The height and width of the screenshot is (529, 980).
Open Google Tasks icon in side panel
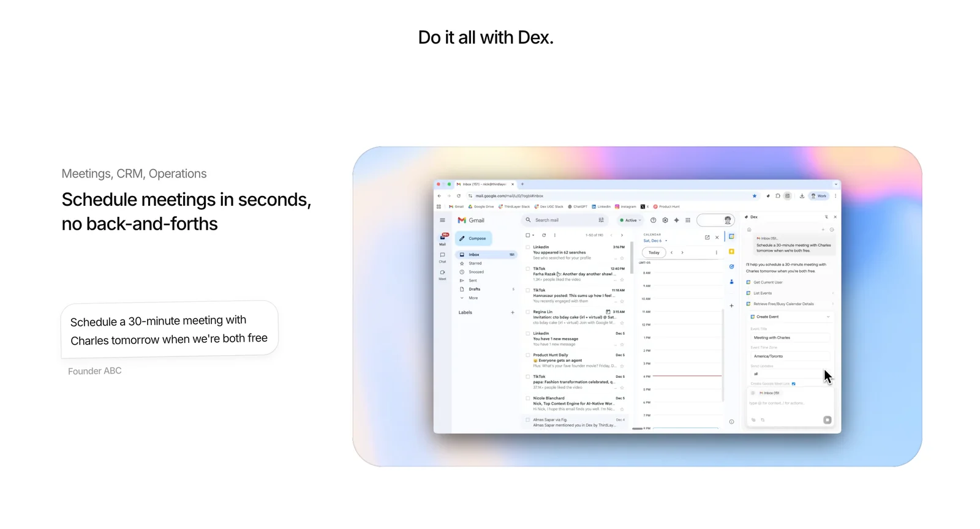(731, 266)
